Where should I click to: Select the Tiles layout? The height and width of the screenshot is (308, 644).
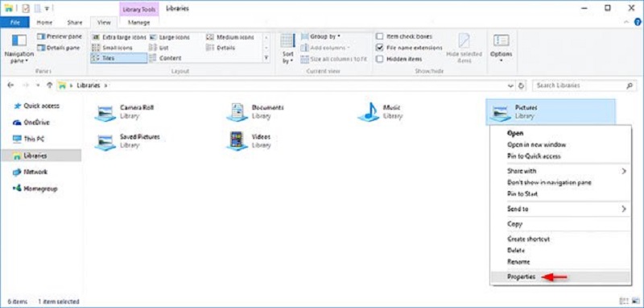118,58
